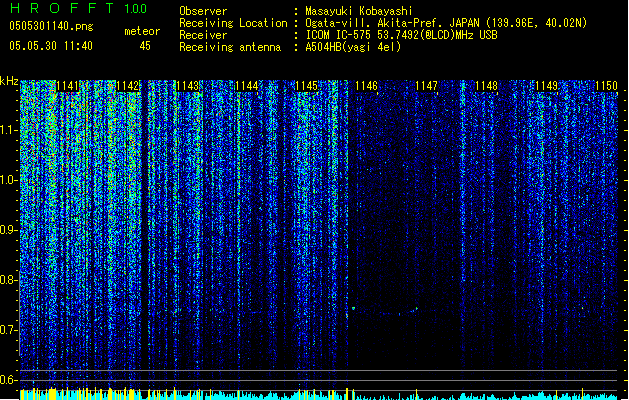This screenshot has width=629, height=400.
Task: Click the 1150 time marker
Action: click(x=606, y=86)
